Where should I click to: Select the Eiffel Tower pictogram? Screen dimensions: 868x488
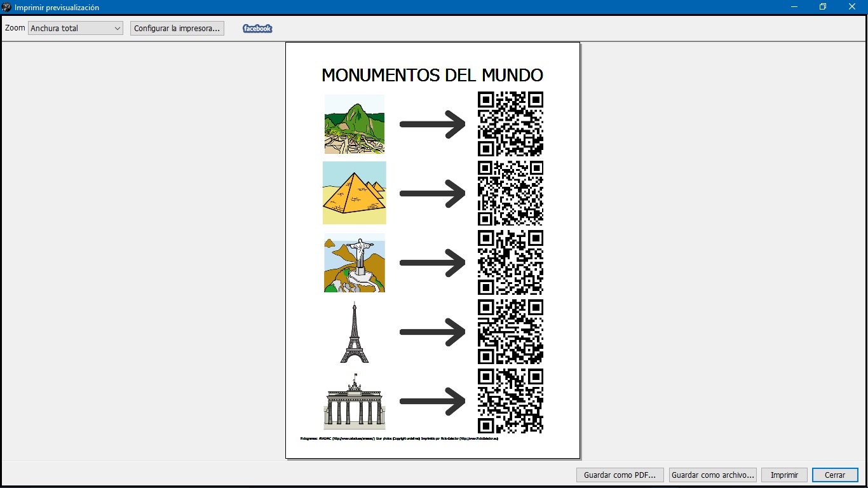(355, 332)
